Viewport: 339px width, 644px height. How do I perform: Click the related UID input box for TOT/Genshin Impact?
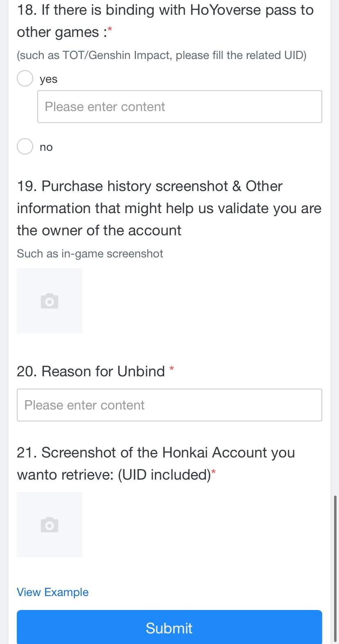tap(179, 107)
